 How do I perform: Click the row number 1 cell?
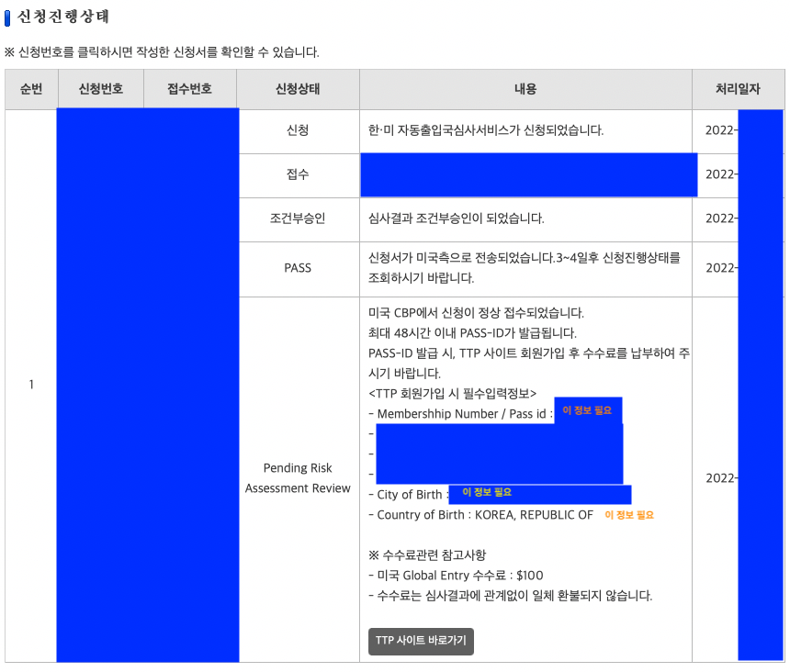tap(31, 386)
